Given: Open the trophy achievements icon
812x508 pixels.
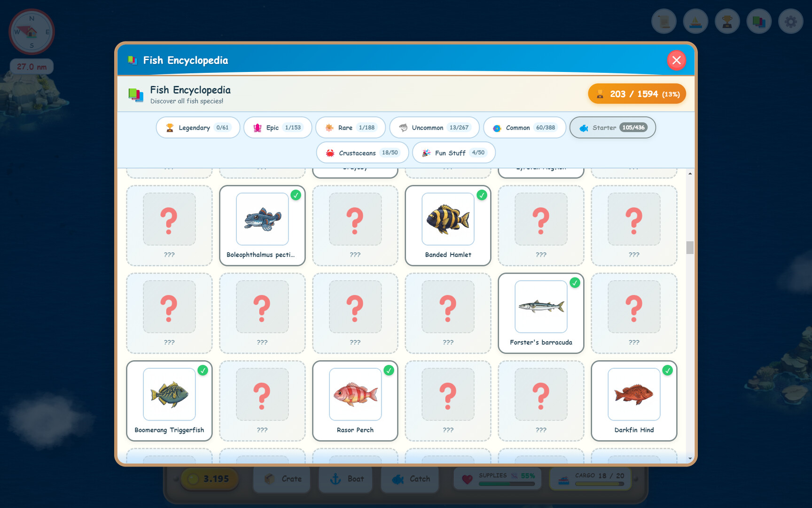Looking at the screenshot, I should [727, 21].
